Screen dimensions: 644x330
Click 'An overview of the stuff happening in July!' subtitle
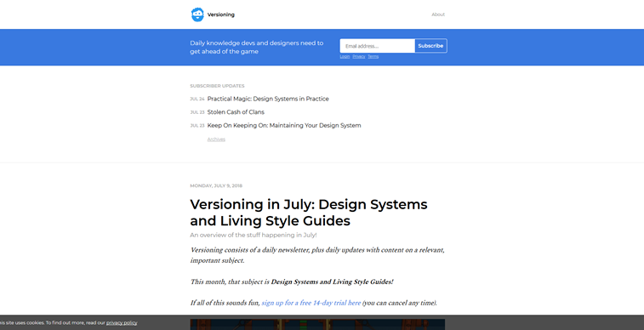253,236
